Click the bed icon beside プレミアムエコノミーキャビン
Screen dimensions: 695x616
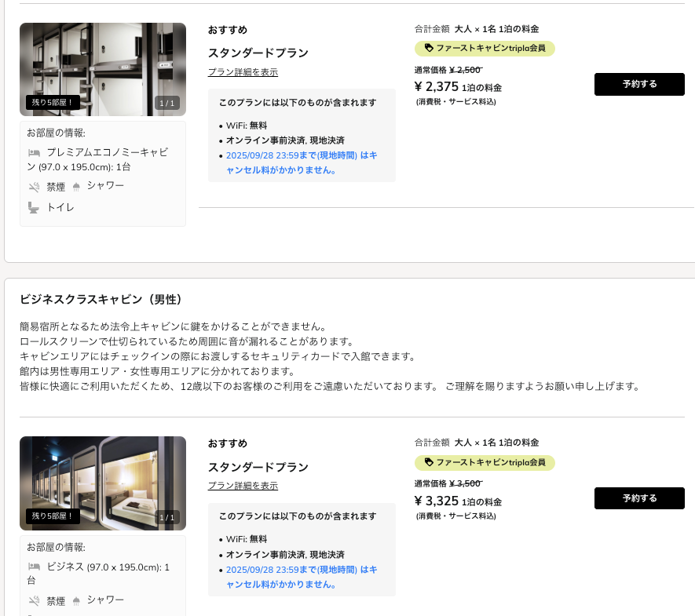coord(34,153)
